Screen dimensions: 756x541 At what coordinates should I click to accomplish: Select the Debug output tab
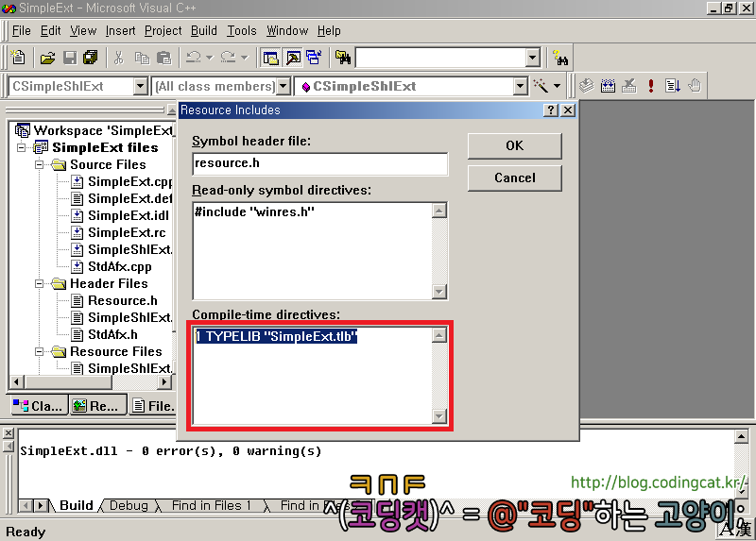click(x=129, y=505)
